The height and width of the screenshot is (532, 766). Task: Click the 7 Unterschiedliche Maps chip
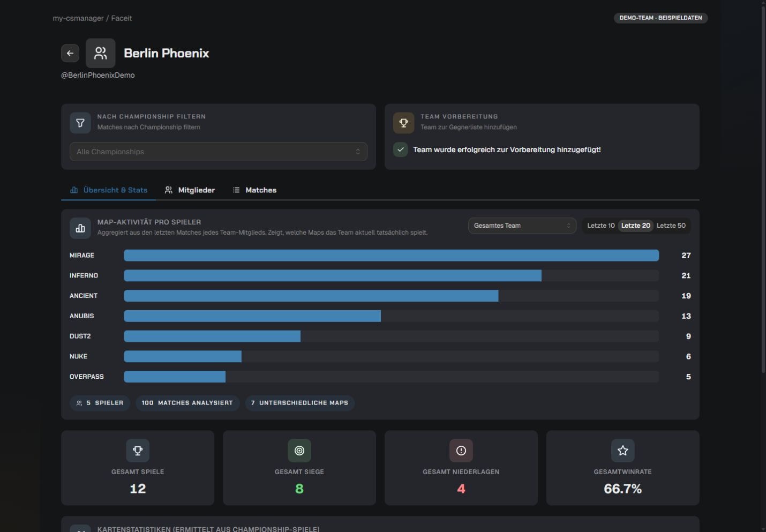click(299, 403)
